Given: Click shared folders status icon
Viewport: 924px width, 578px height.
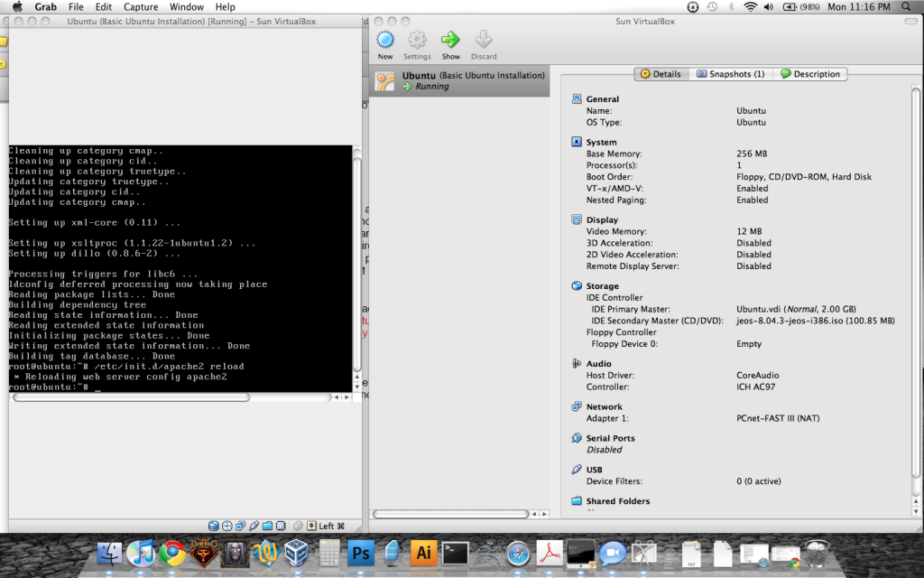Looking at the screenshot, I should coord(267,526).
